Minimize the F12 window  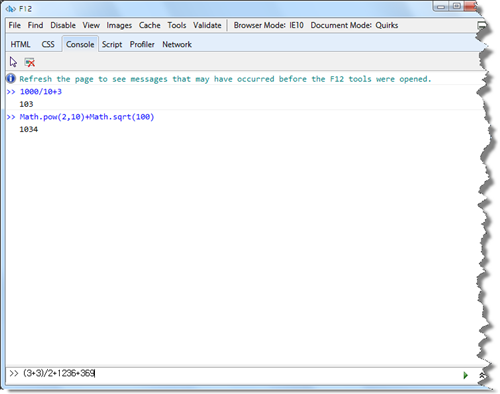(441, 6)
